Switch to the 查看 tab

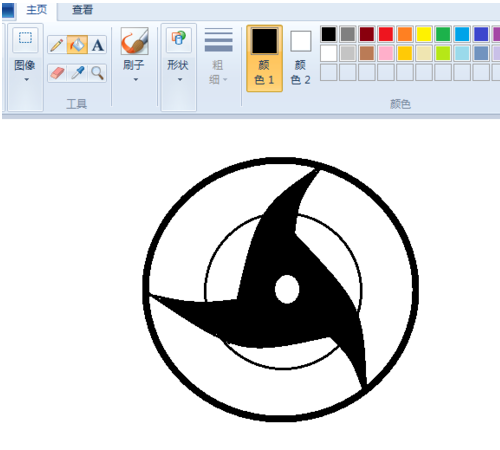[82, 10]
